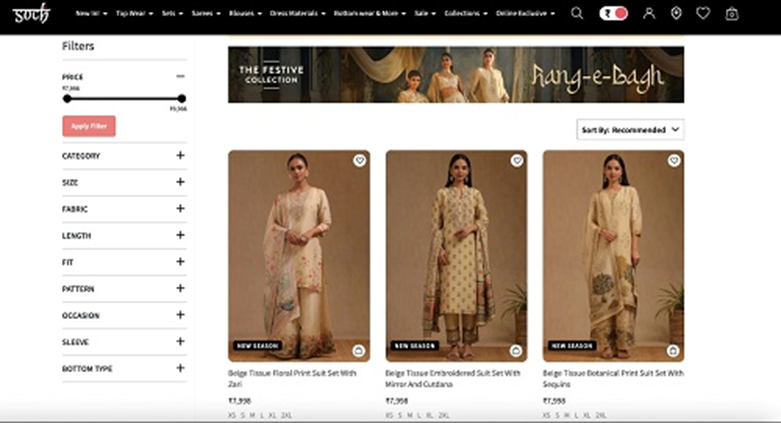Click the store locator pin icon
This screenshot has height=423, width=781.
[x=676, y=14]
